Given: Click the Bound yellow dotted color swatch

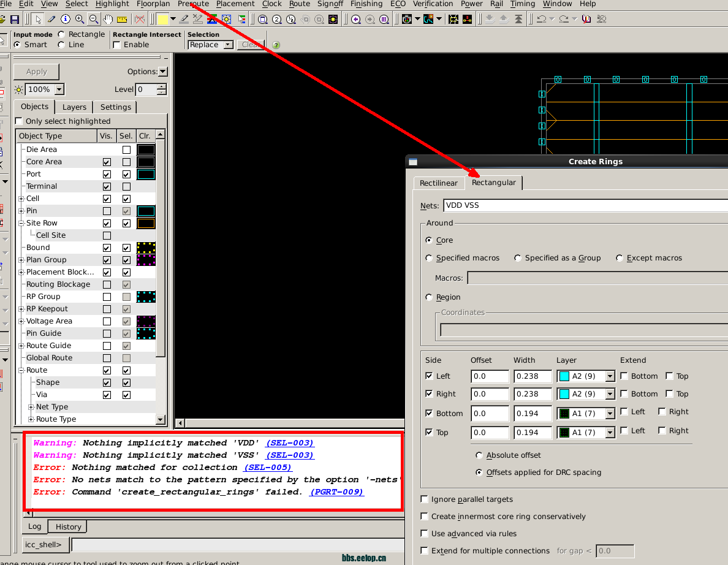Looking at the screenshot, I should coord(146,248).
